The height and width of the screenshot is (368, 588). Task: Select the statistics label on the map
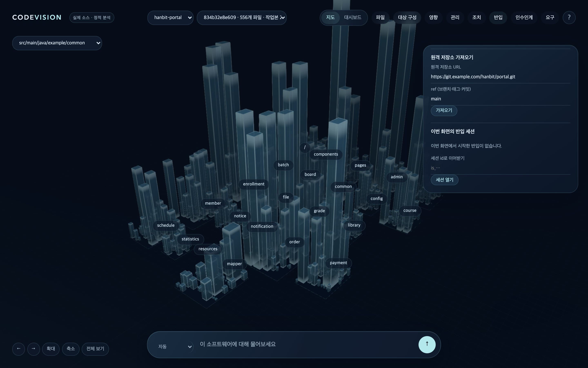190,239
